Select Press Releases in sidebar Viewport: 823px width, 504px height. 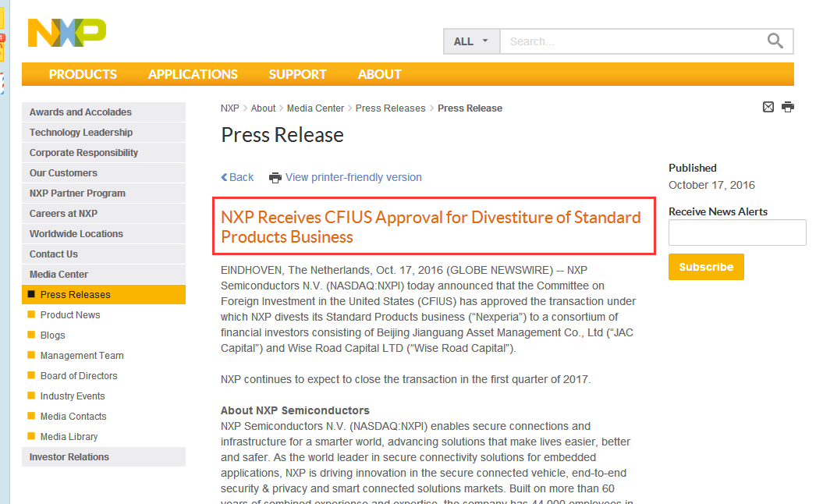pos(104,295)
